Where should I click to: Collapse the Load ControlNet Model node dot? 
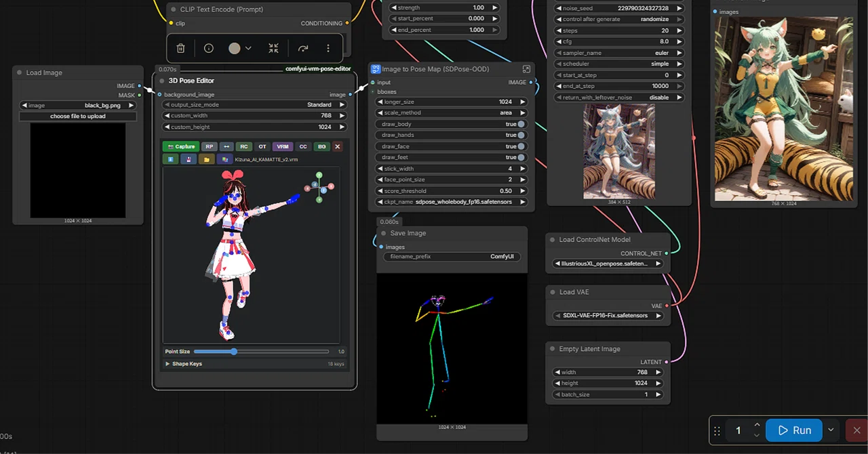(x=552, y=239)
